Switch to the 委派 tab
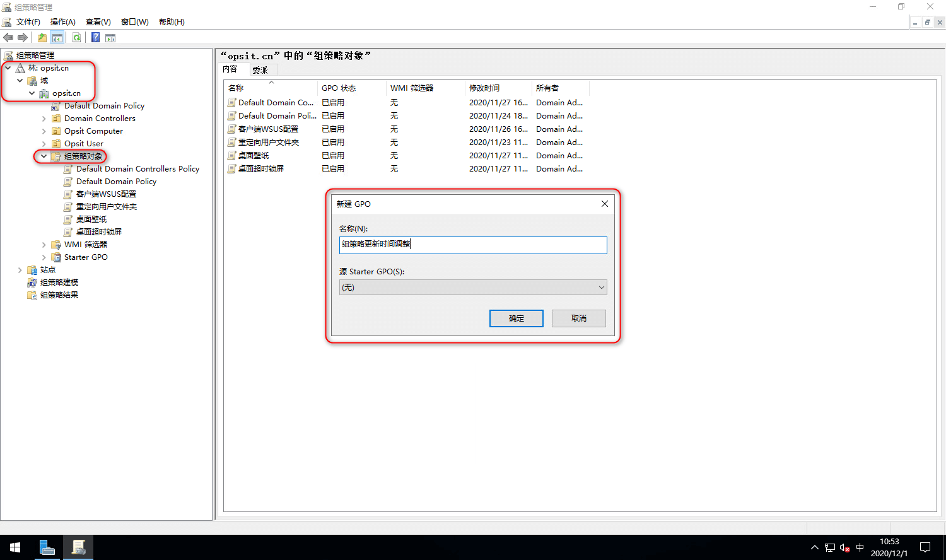The width and height of the screenshot is (946, 560). [260, 70]
